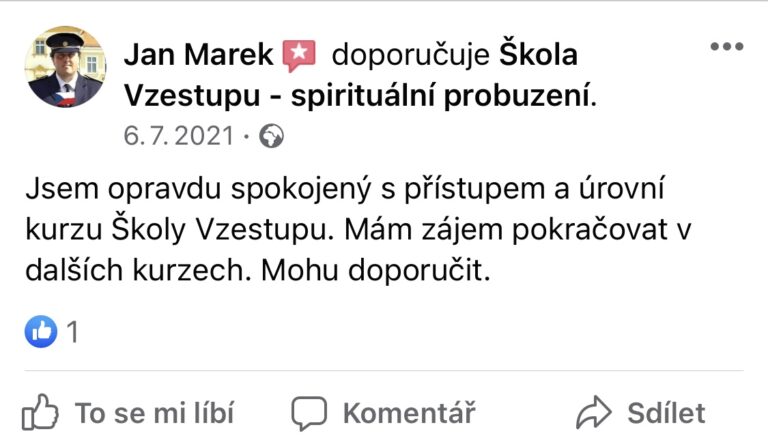Click the curved arrow share icon
Screen dimensions: 768x438
(594, 412)
